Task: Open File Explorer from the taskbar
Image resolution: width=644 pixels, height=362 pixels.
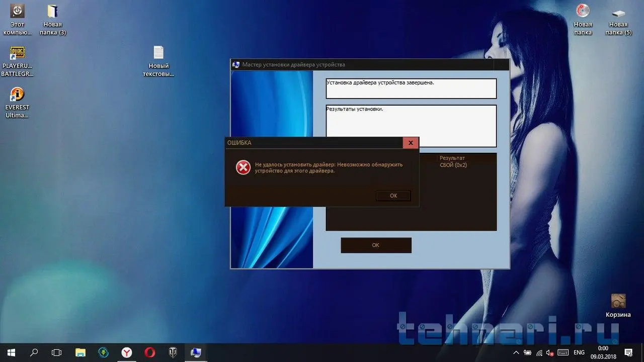Action: click(80, 352)
